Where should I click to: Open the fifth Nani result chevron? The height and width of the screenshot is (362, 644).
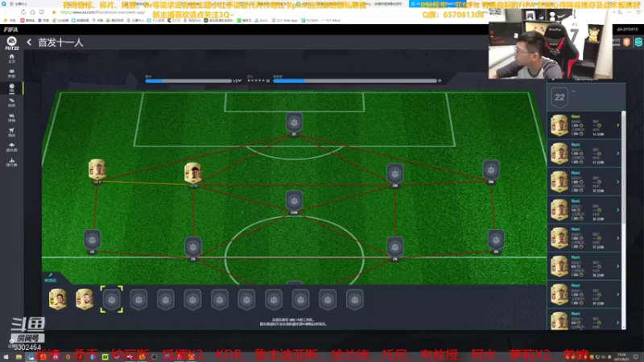(x=617, y=238)
